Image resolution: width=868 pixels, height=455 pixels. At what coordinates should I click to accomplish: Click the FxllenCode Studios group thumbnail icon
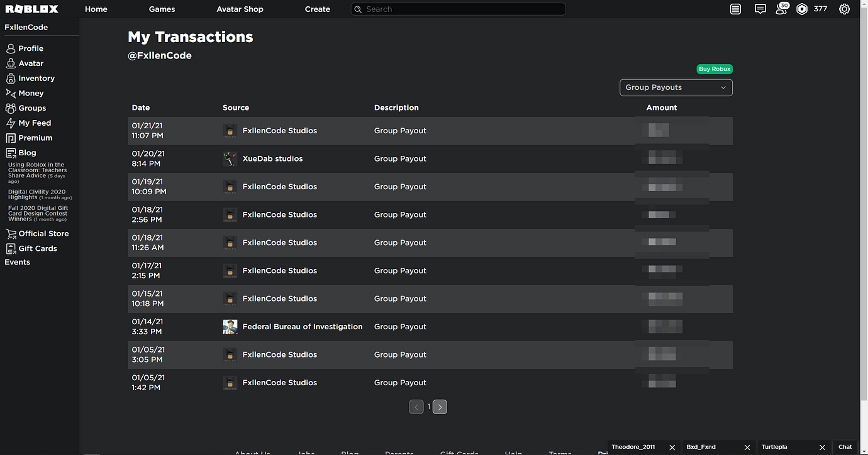(x=230, y=131)
